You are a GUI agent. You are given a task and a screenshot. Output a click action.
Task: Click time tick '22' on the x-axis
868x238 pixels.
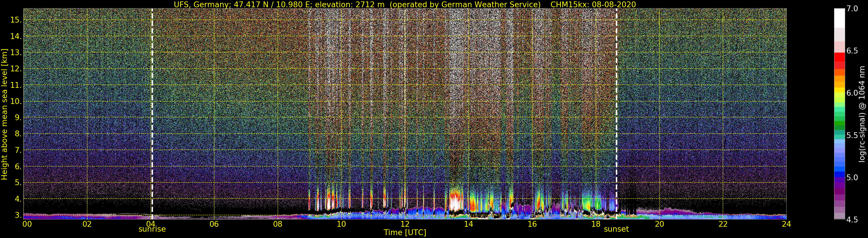[723, 224]
